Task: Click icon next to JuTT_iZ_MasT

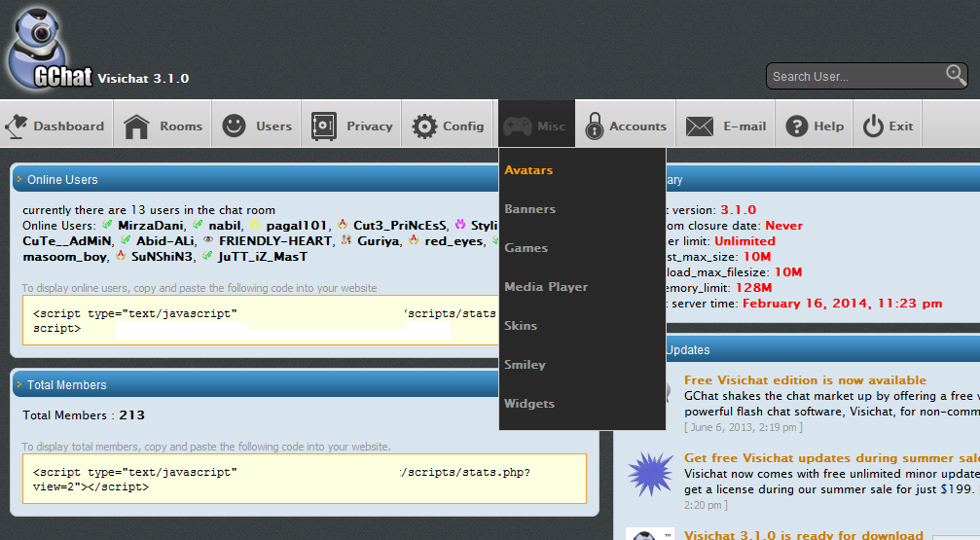Action: (x=207, y=256)
